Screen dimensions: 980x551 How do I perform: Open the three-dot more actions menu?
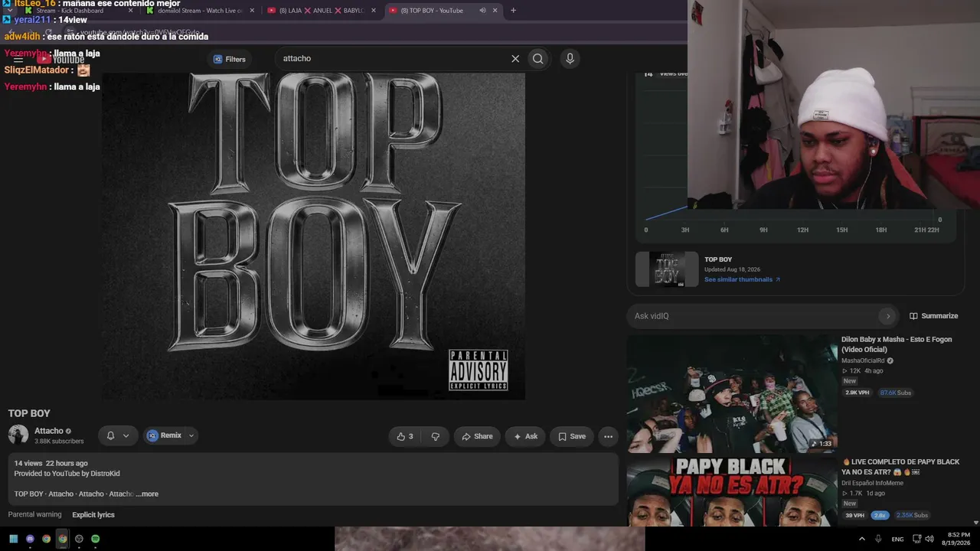point(608,436)
